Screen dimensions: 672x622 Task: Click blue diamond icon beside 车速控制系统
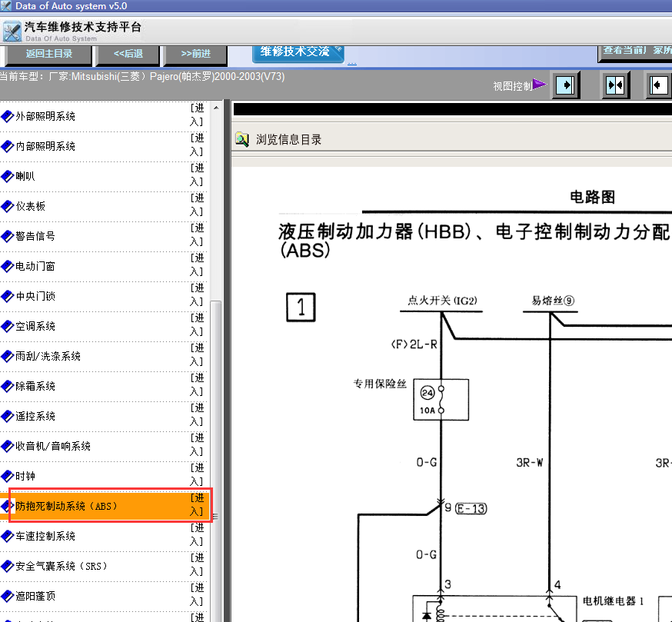[7, 536]
